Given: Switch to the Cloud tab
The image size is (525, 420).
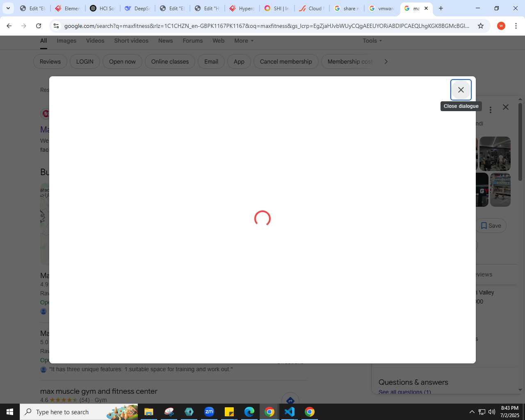Looking at the screenshot, I should [x=312, y=8].
